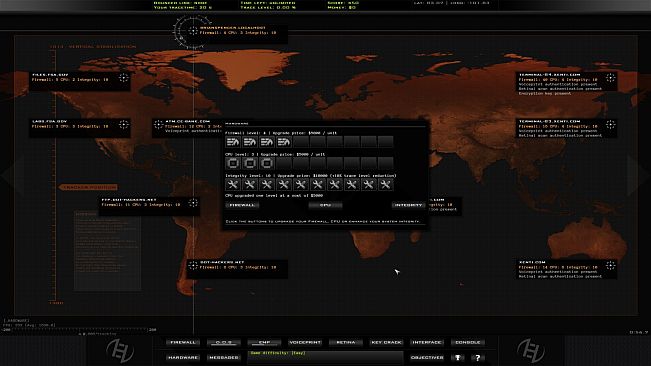
Task: Click the localhost node crosshair icon
Action: click(x=193, y=30)
